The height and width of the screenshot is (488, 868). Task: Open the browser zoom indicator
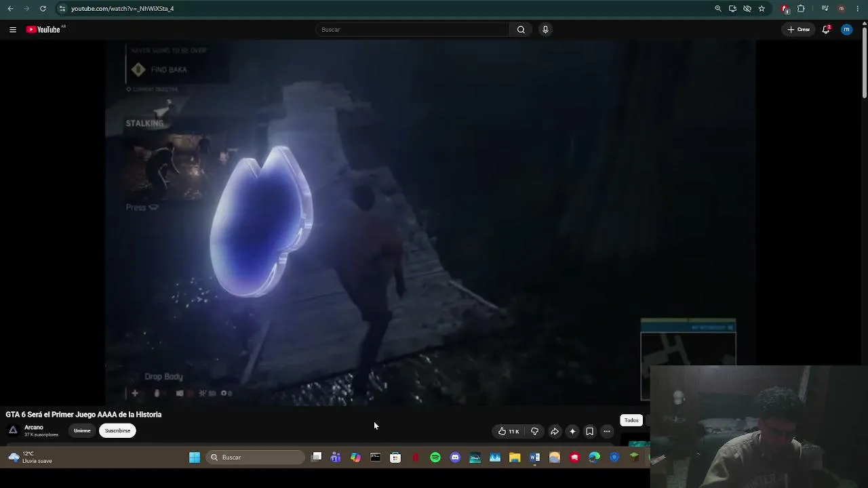[x=718, y=9]
